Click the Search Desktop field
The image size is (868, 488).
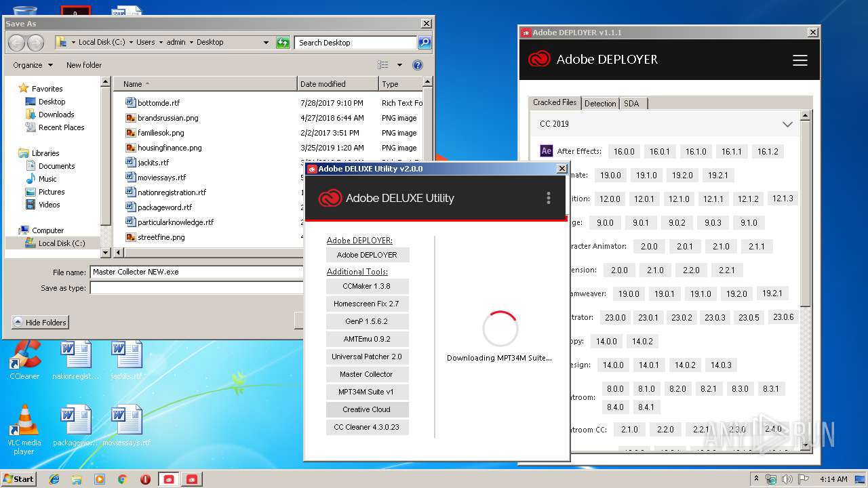[x=356, y=42]
